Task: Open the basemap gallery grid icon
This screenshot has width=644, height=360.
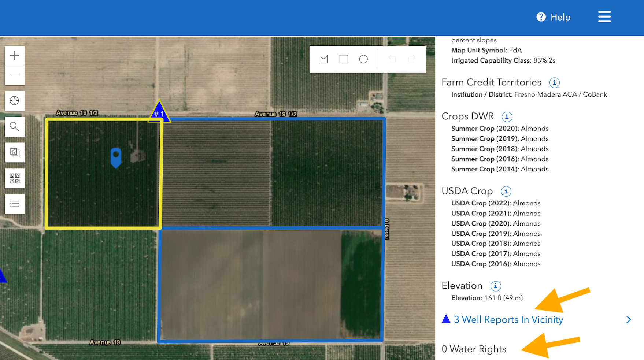Action: pyautogui.click(x=15, y=178)
